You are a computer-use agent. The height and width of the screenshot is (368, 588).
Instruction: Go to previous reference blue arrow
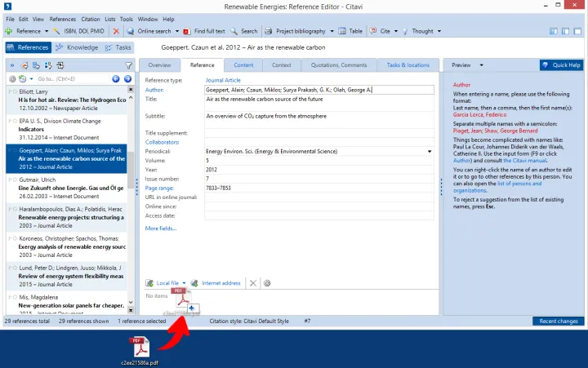[116, 78]
